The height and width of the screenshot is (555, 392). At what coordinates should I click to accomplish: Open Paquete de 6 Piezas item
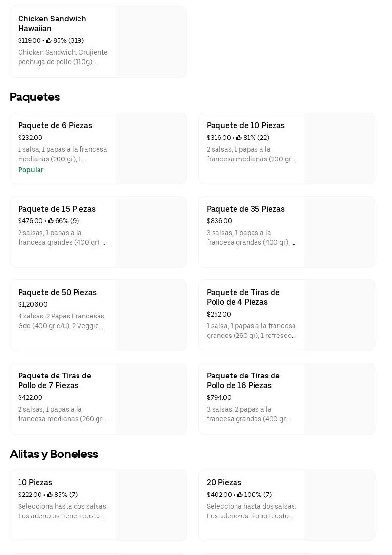[x=55, y=126]
